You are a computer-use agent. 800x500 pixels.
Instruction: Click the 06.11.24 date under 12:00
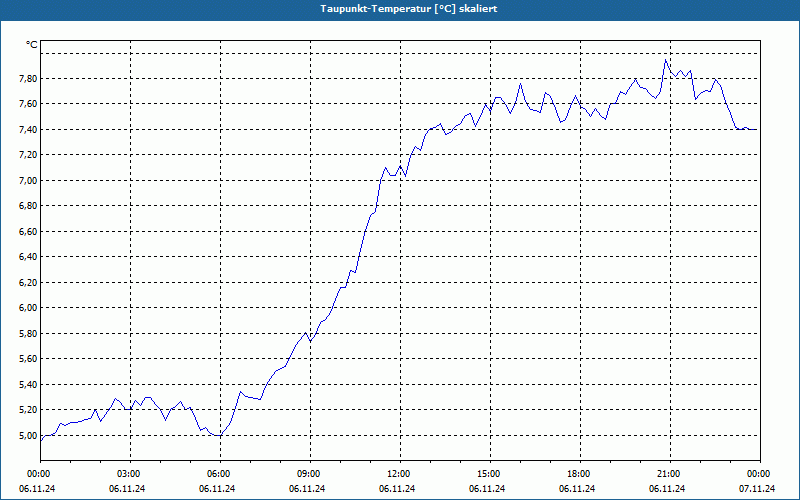[397, 489]
